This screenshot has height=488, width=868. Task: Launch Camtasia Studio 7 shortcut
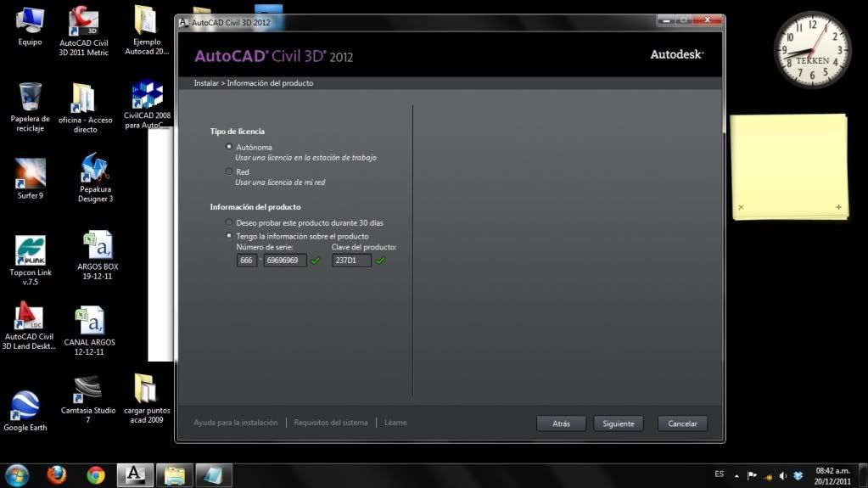click(x=88, y=400)
